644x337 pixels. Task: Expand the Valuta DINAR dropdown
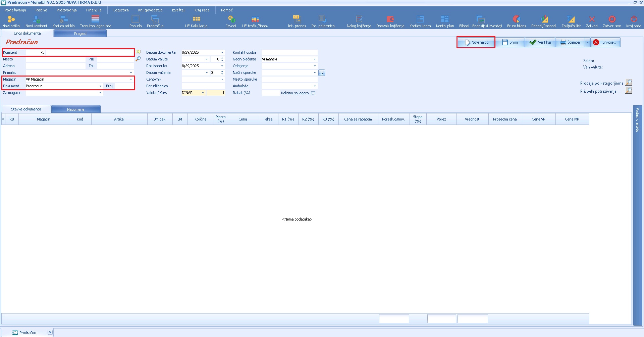pyautogui.click(x=203, y=93)
